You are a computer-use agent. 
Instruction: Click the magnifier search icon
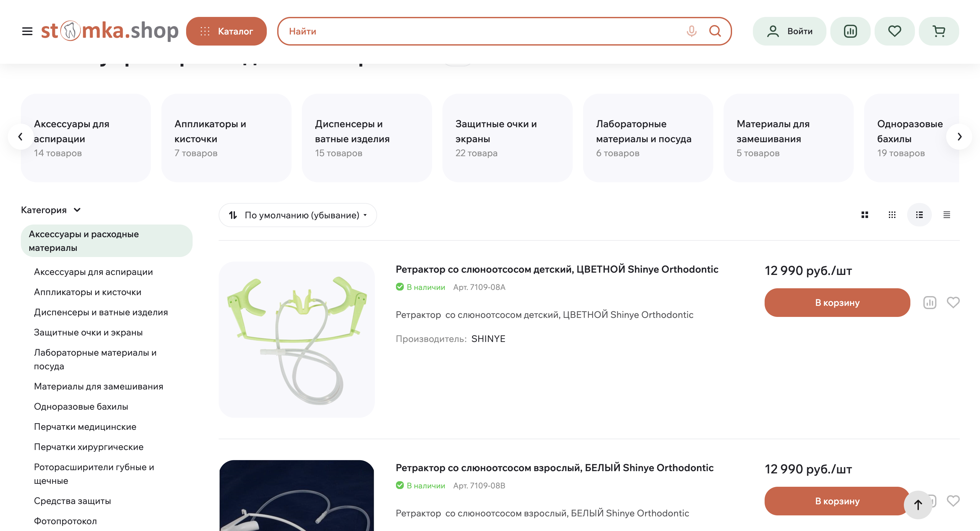point(715,31)
